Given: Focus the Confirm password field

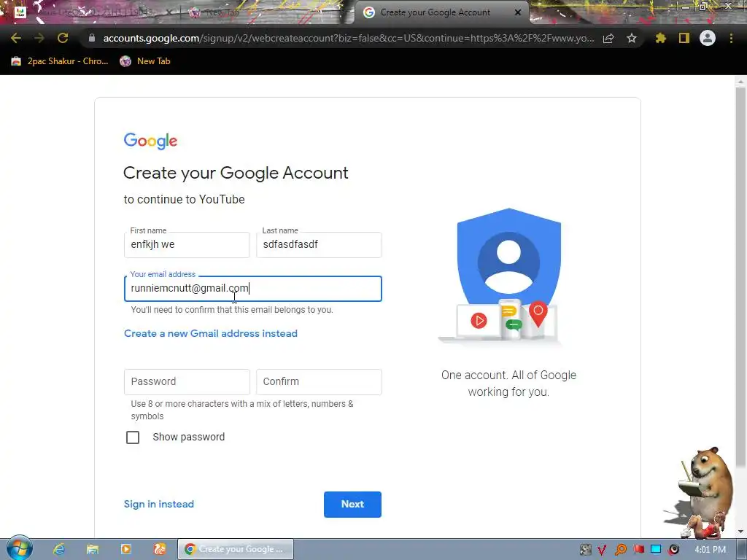Looking at the screenshot, I should pyautogui.click(x=320, y=382).
